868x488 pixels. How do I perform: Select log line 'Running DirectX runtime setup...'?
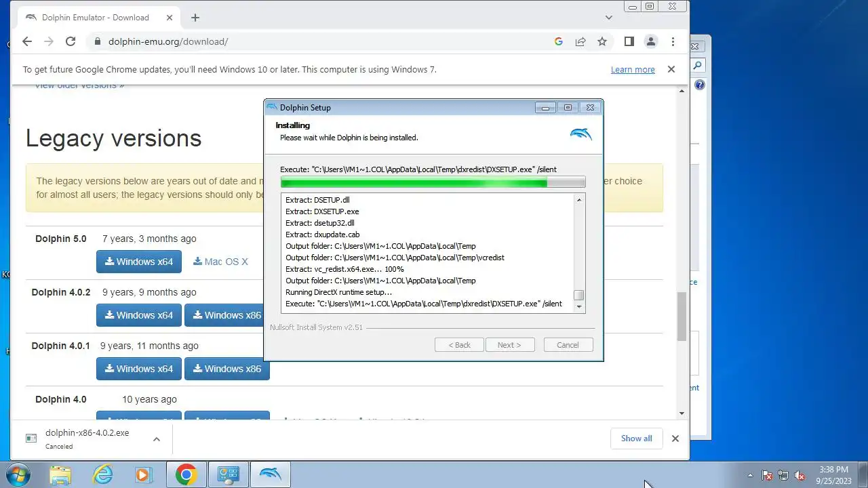tap(339, 292)
